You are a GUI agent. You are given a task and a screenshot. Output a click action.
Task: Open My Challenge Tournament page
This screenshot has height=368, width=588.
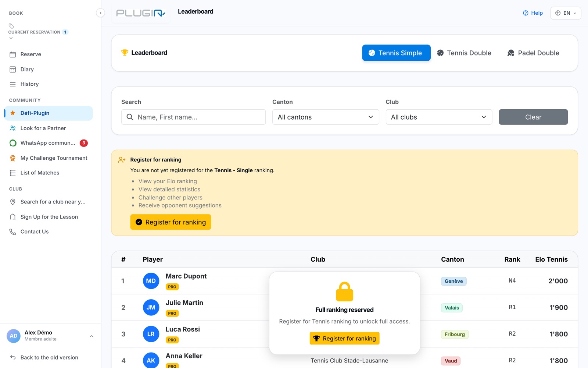pos(49,158)
